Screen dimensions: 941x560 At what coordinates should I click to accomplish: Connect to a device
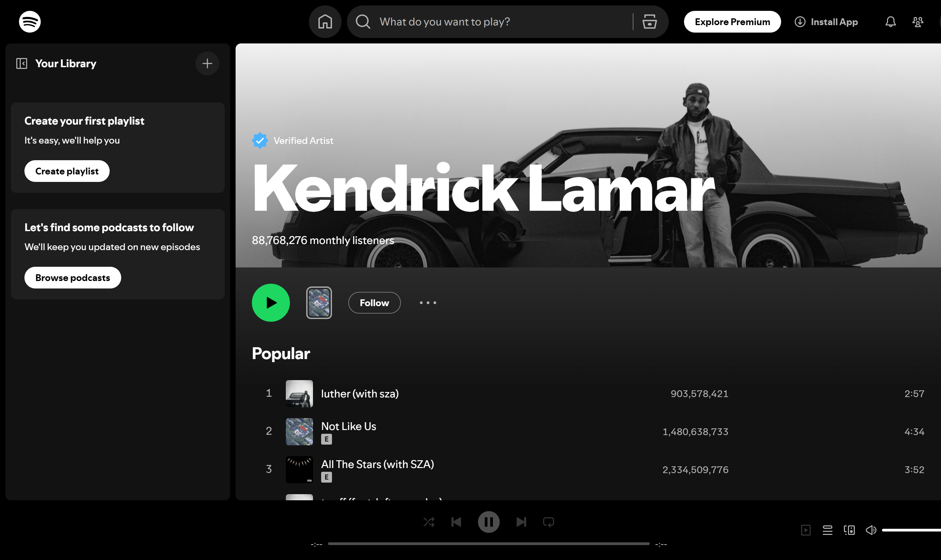coord(849,530)
